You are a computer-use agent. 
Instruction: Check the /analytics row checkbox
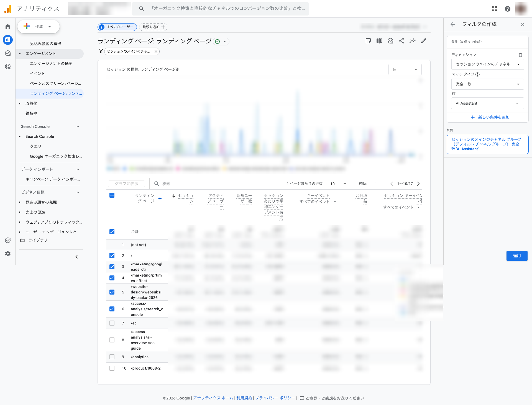coord(112,357)
